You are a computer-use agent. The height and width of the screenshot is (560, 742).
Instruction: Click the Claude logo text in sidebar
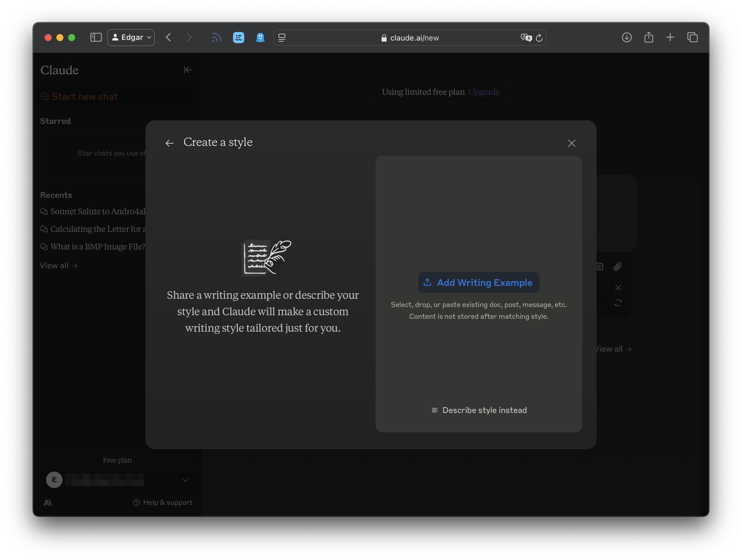point(59,70)
